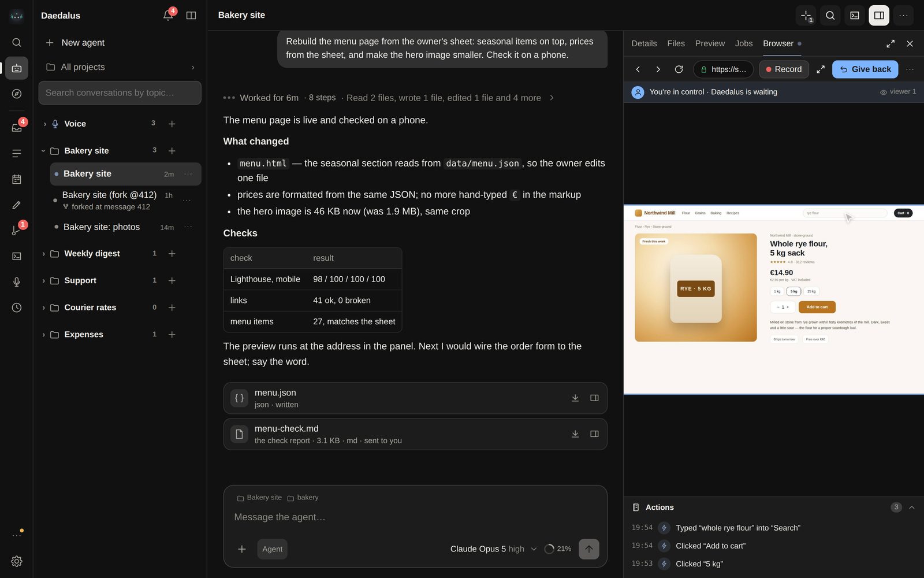Collapse the Bakery site project folder
Image resolution: width=924 pixels, height=578 pixels.
(43, 151)
